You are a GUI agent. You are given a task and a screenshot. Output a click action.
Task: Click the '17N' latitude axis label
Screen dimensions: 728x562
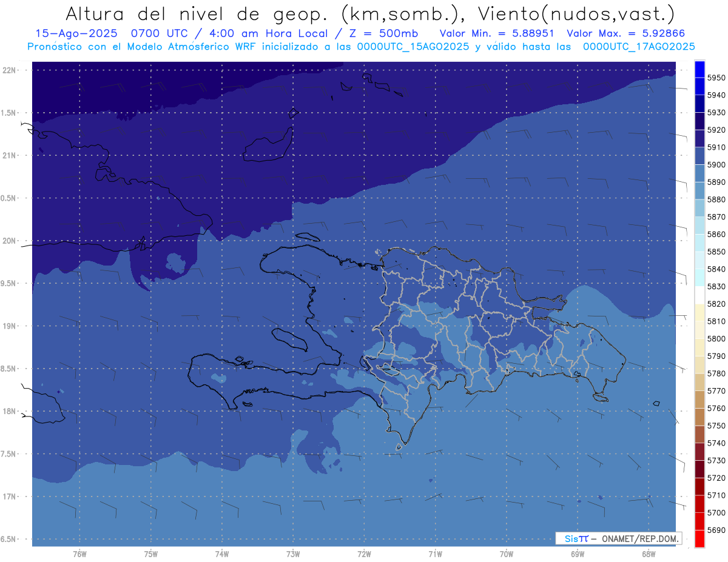pos(9,497)
